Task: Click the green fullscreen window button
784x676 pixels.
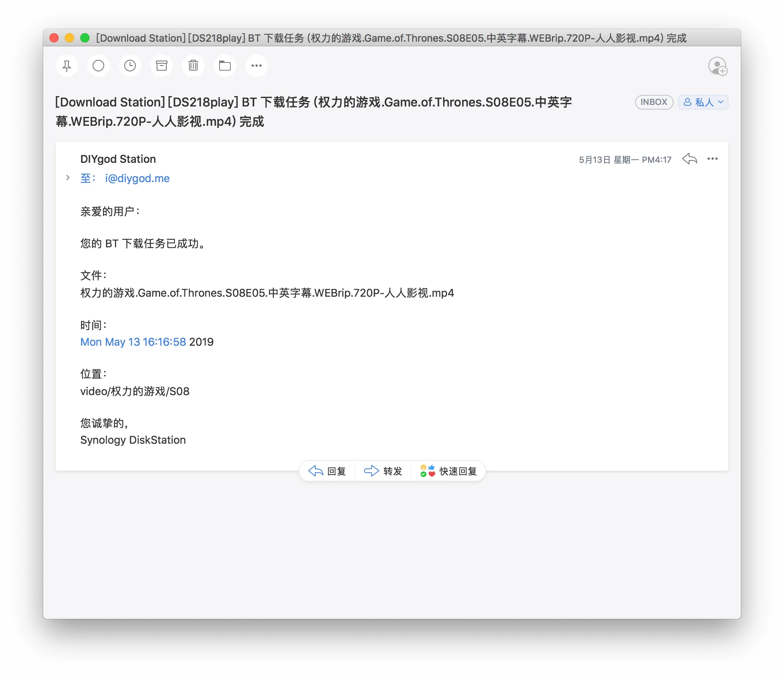Action: (x=85, y=38)
